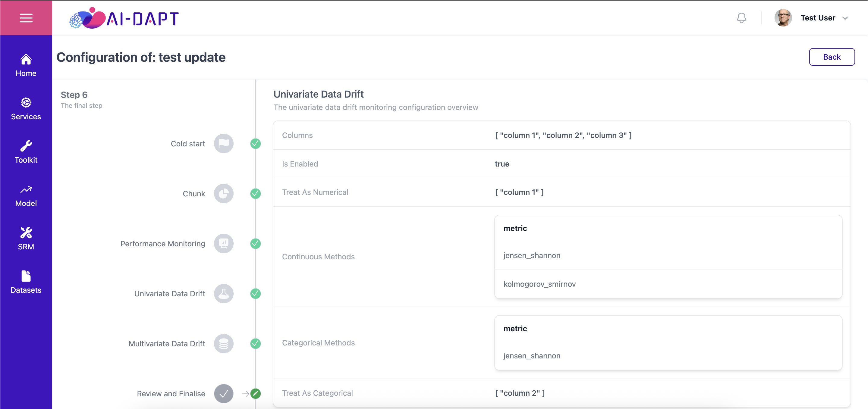The width and height of the screenshot is (868, 409).
Task: Click 'The final step' subtitle
Action: (x=81, y=106)
